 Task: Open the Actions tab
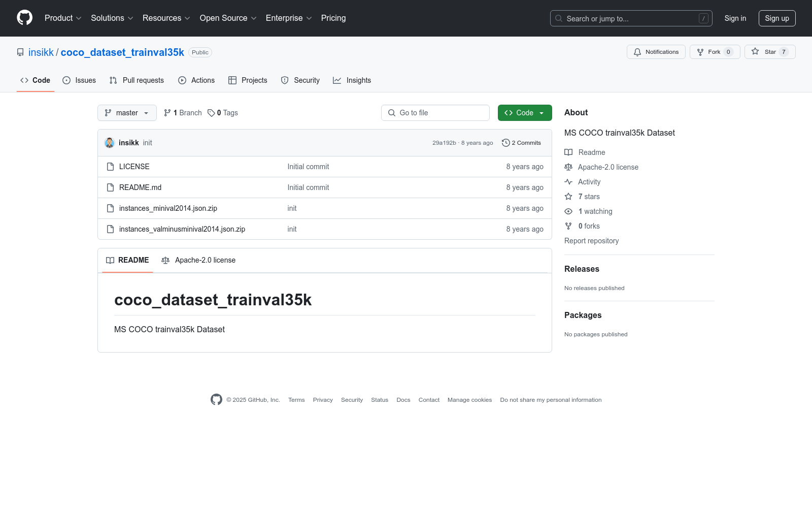(196, 80)
